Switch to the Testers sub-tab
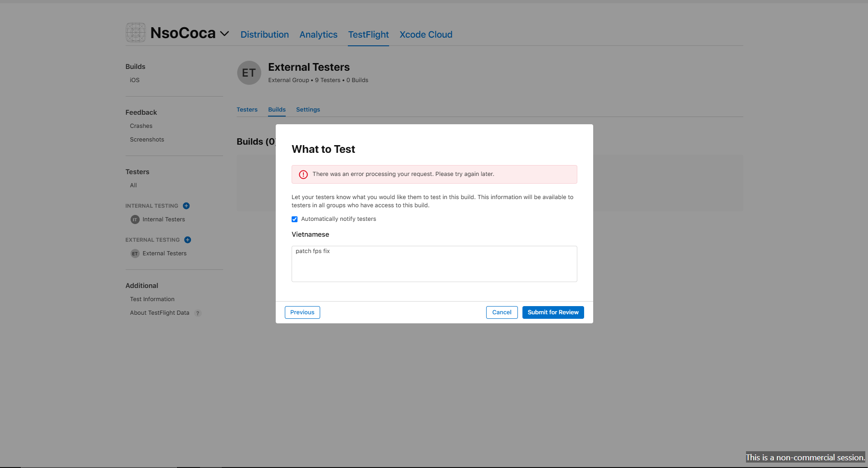 247,110
